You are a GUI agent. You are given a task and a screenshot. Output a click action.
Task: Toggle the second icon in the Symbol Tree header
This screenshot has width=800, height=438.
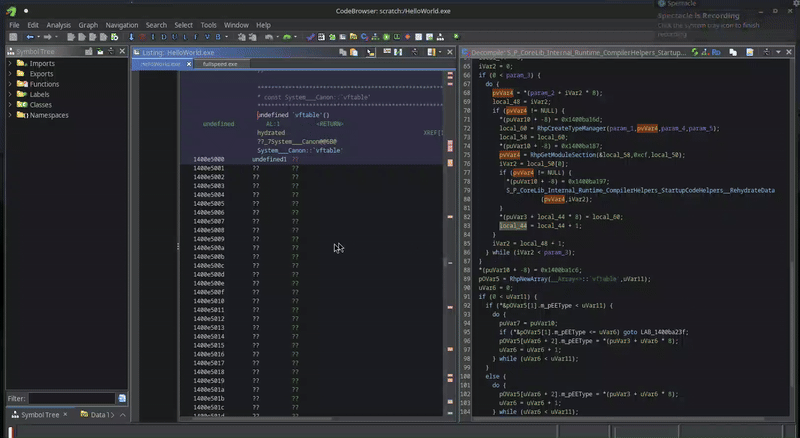(x=100, y=52)
